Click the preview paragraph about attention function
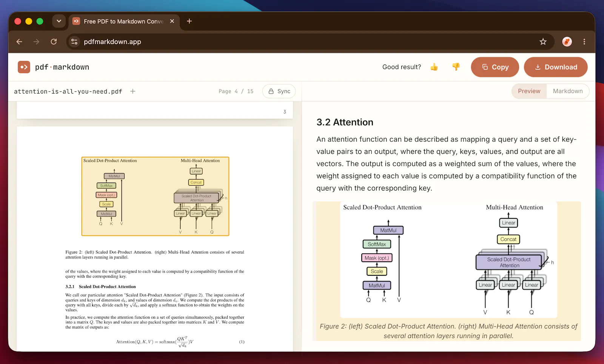 pyautogui.click(x=447, y=164)
